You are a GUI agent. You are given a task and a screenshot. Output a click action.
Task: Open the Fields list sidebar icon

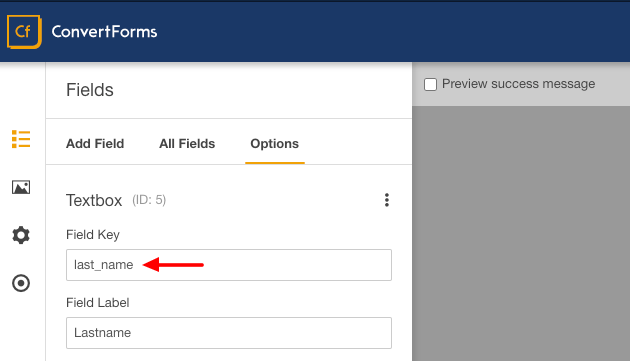pyautogui.click(x=21, y=139)
